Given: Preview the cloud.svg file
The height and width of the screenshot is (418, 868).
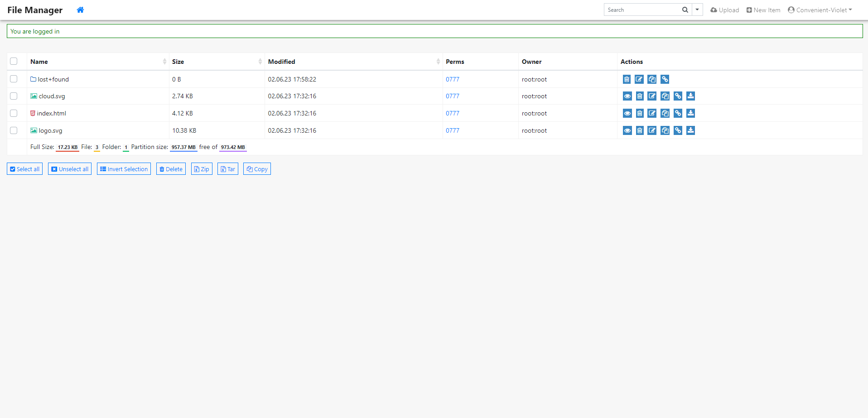Looking at the screenshot, I should (x=627, y=96).
